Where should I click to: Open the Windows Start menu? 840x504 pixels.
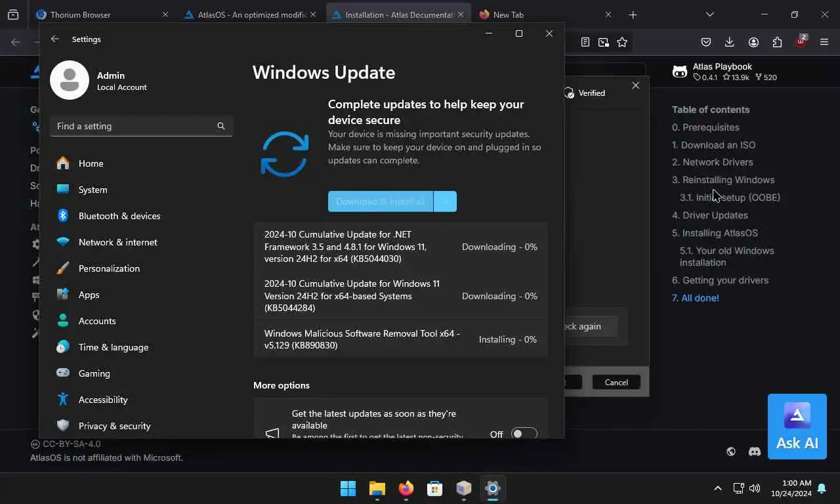click(348, 488)
